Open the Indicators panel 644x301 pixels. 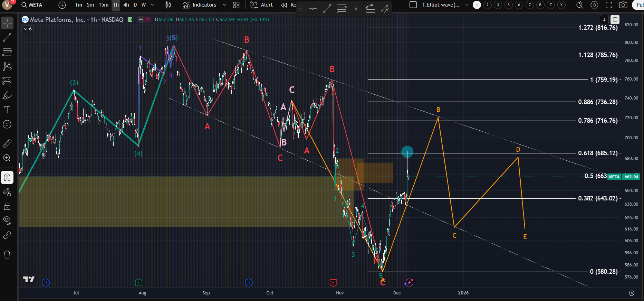pos(200,5)
